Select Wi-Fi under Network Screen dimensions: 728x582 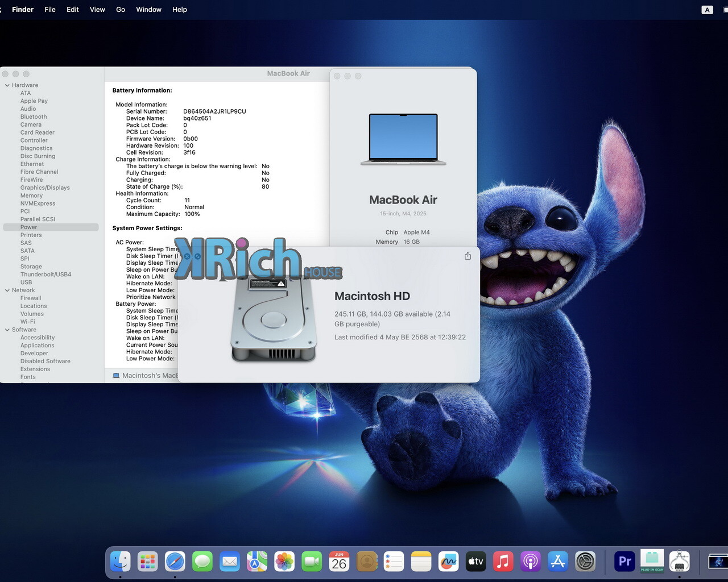(28, 322)
